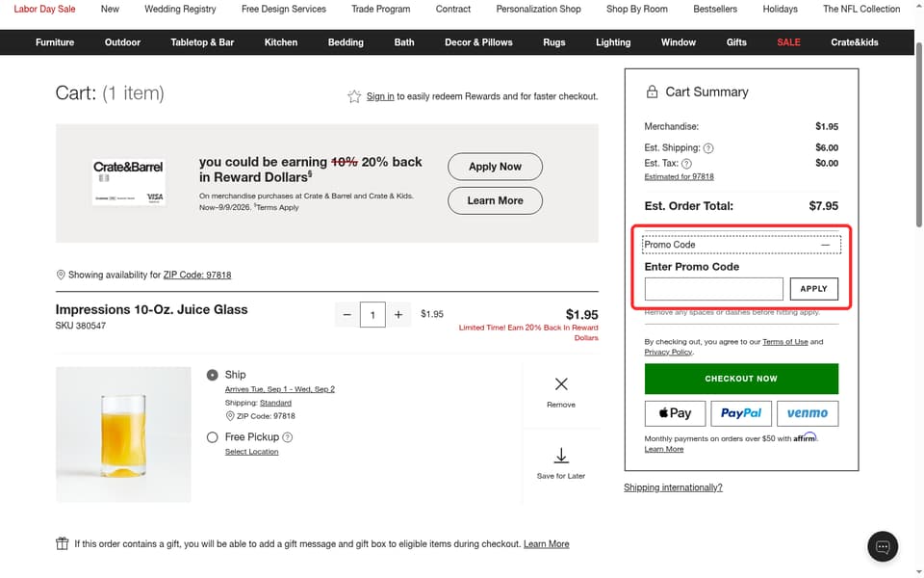924x578 pixels.
Task: Click the Est. Shipping help question icon
Action: pyautogui.click(x=708, y=148)
